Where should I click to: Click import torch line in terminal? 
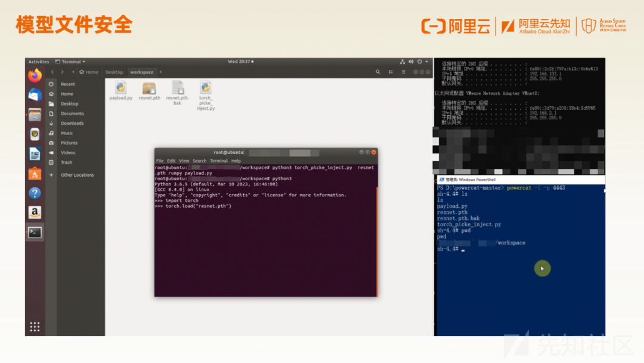coord(177,201)
